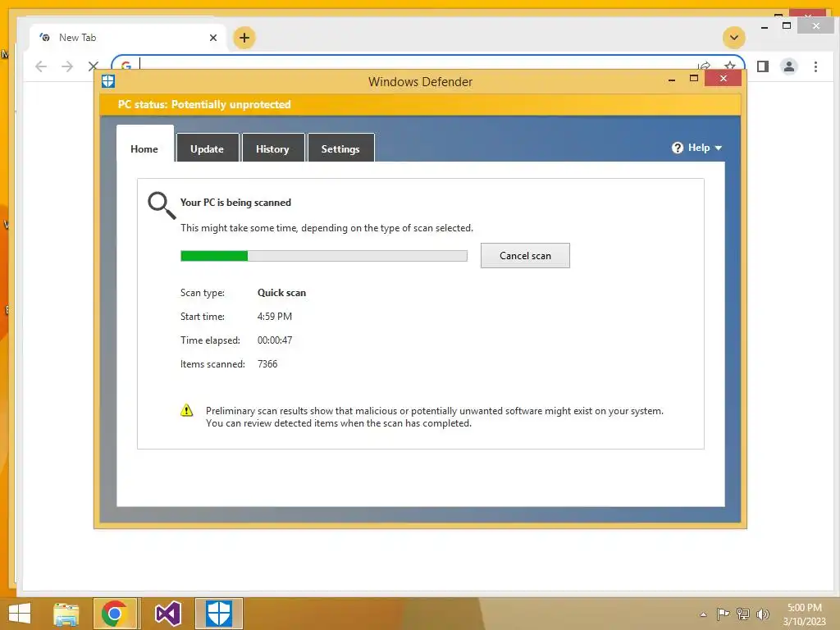Click the start time value '4:59 PM'

click(274, 317)
